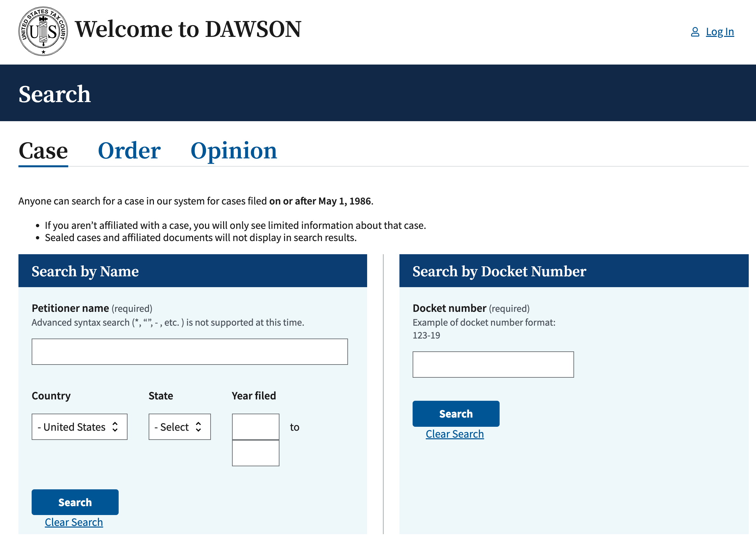Viewport: 756px width, 544px height.
Task: Select a country from the United States dropdown
Action: pos(79,427)
